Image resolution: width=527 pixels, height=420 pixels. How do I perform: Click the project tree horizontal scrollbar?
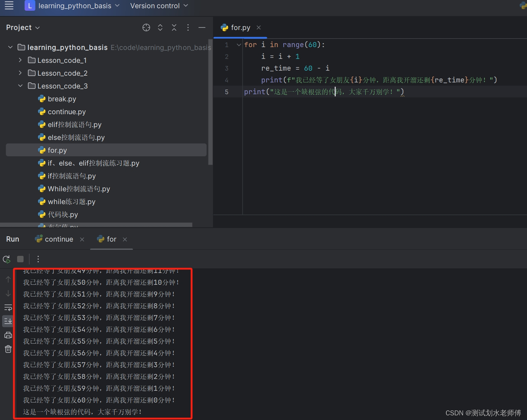coord(96,225)
